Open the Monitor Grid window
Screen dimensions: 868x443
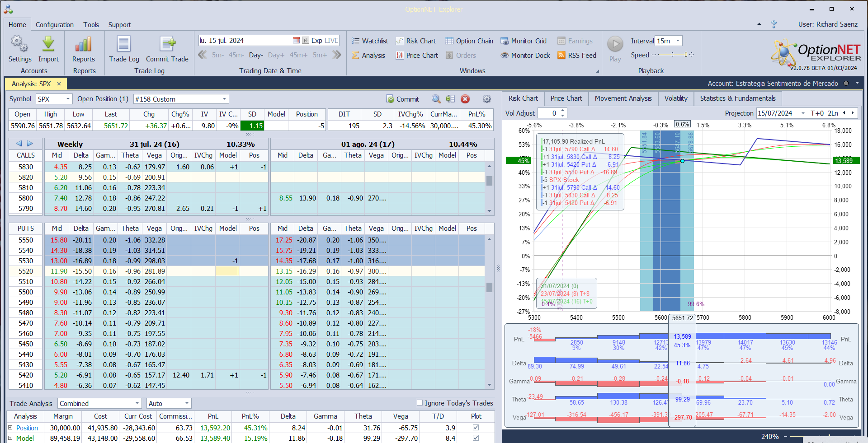[524, 41]
